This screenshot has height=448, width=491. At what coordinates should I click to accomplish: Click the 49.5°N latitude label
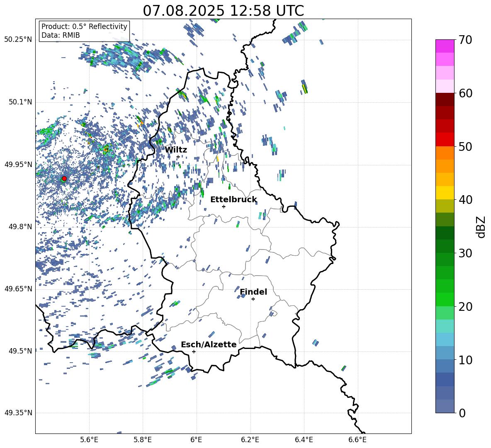click(x=20, y=351)
